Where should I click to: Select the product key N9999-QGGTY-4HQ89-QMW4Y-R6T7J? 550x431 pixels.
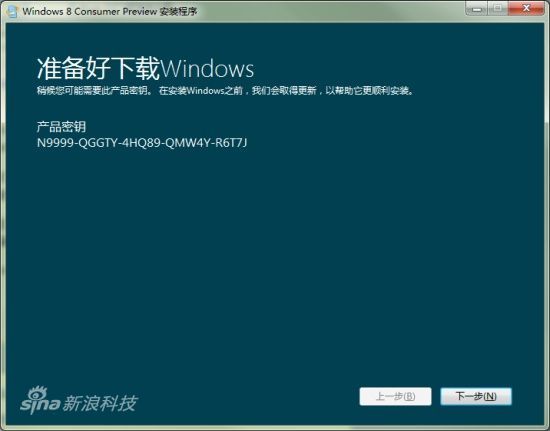[x=142, y=143]
